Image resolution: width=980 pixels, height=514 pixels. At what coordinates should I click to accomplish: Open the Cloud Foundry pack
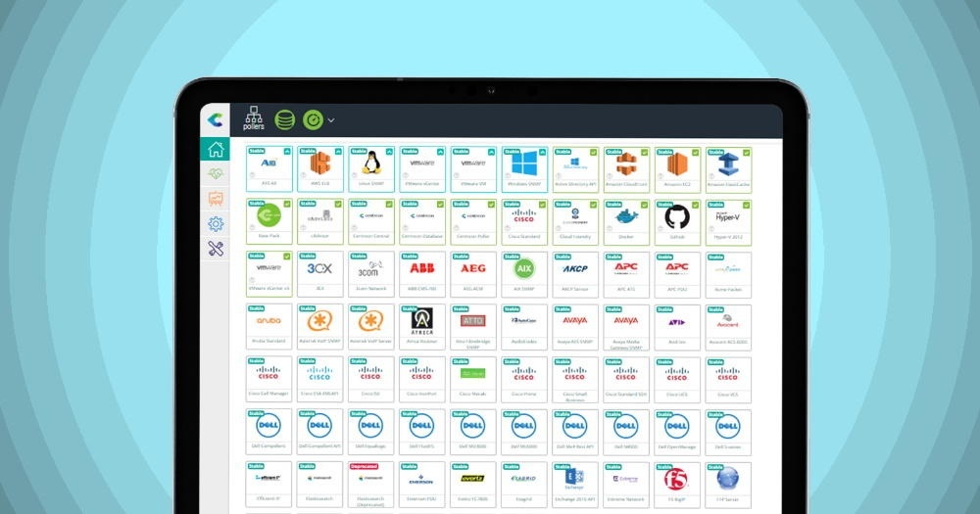575,222
